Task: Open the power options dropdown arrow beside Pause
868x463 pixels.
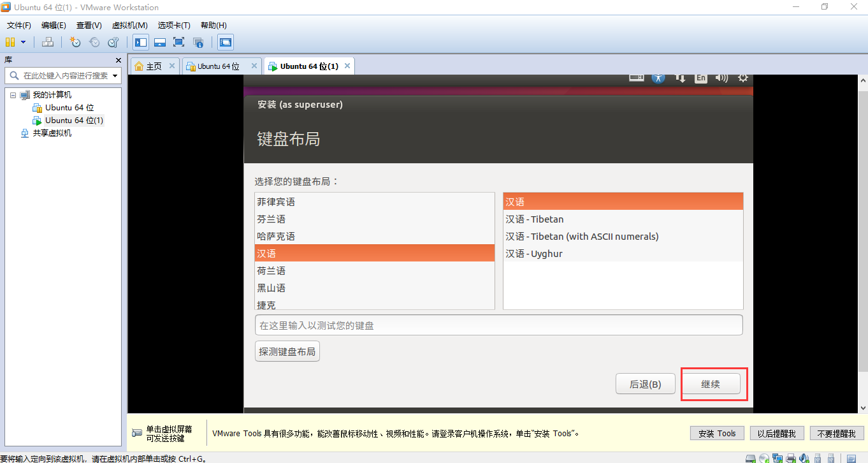Action: coord(24,42)
